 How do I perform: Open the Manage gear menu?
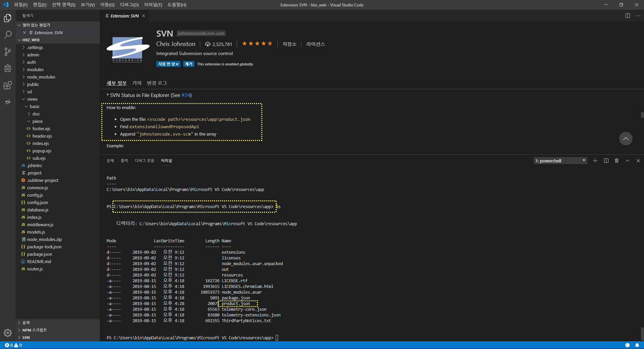(8, 333)
